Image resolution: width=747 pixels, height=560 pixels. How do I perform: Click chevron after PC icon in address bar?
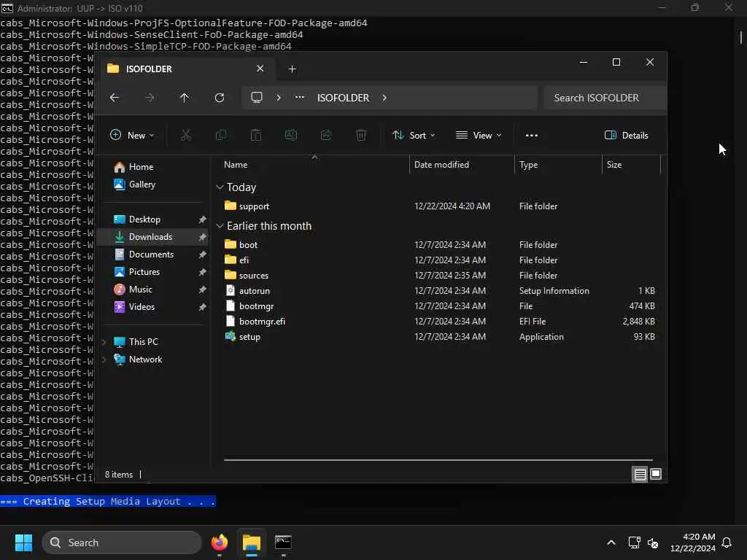pos(278,98)
